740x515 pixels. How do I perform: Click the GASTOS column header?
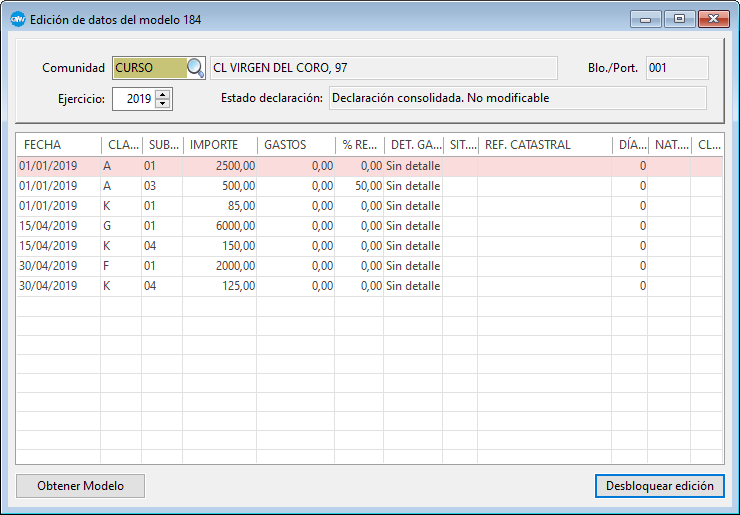coord(295,145)
